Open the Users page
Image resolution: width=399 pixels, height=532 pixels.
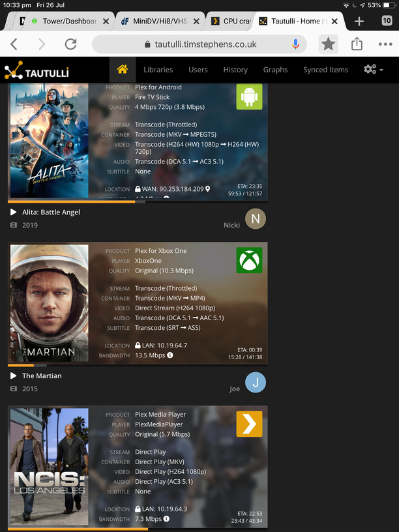point(198,70)
